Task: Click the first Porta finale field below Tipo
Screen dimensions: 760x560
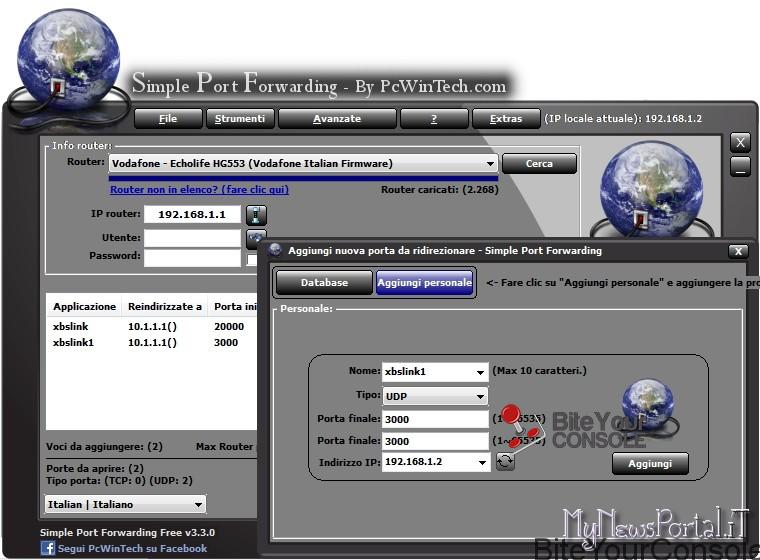Action: pyautogui.click(x=435, y=419)
